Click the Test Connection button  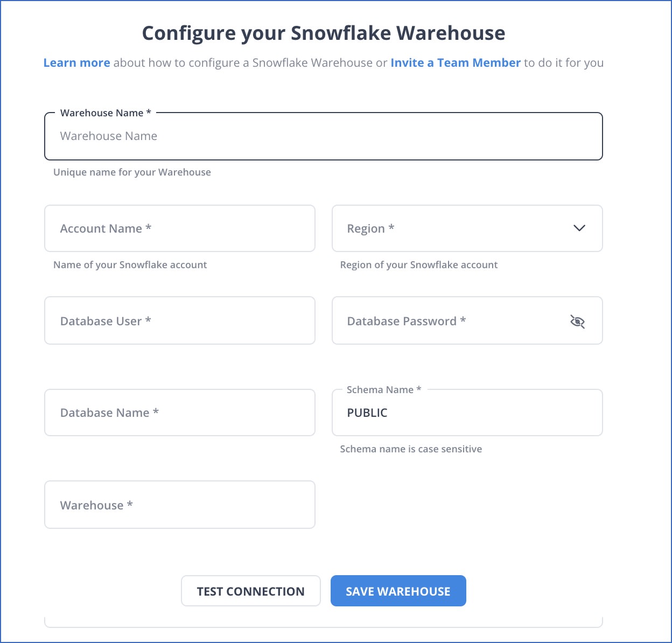(x=251, y=591)
